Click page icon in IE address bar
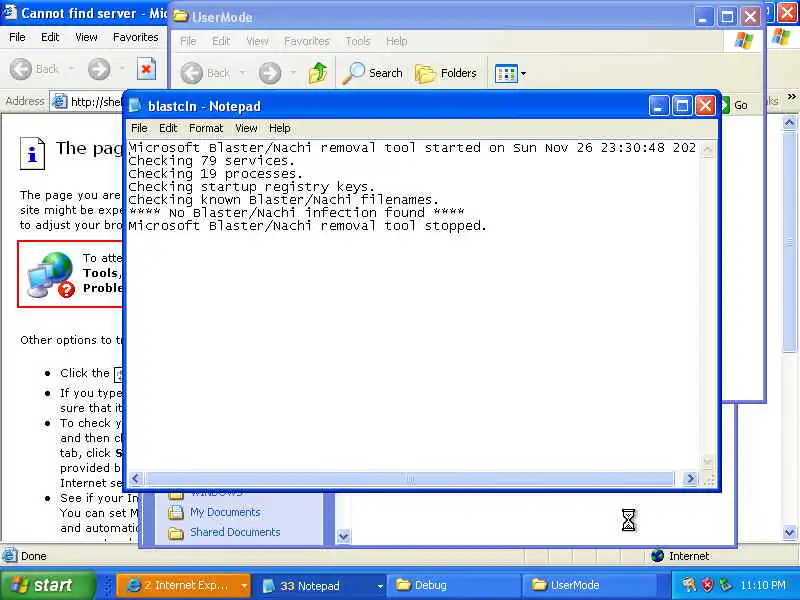This screenshot has width=800, height=600. [x=60, y=102]
